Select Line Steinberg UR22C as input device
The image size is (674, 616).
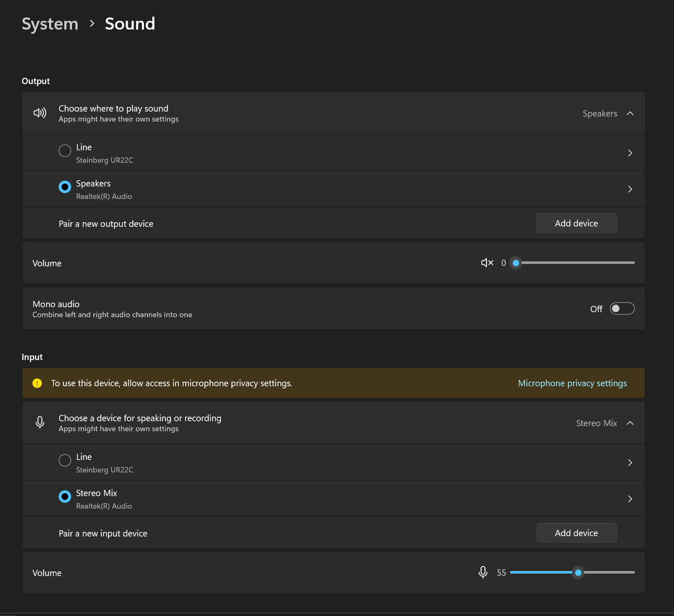point(65,460)
